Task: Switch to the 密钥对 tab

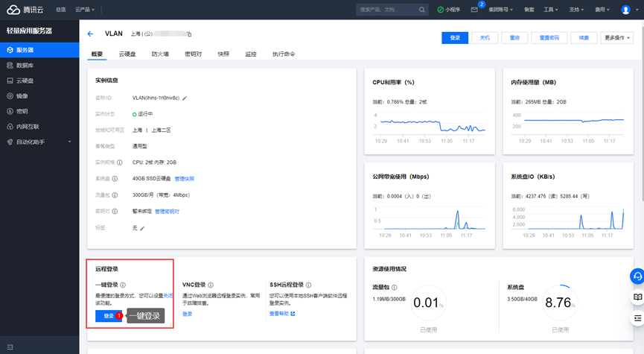Action: point(193,54)
